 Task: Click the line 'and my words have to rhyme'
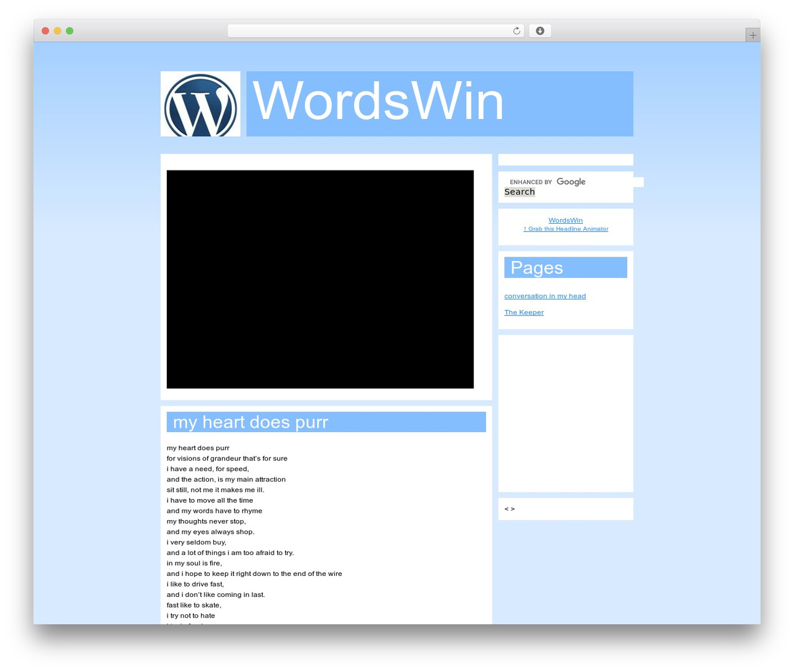(215, 511)
